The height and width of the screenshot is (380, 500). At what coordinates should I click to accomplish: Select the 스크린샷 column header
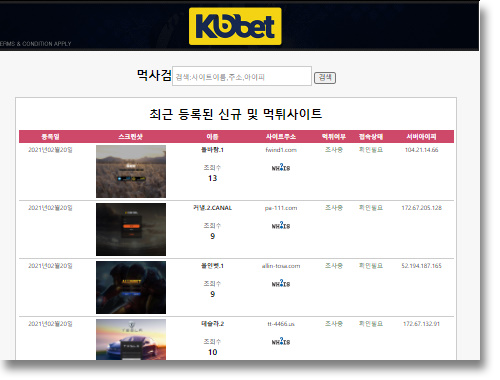(x=131, y=137)
